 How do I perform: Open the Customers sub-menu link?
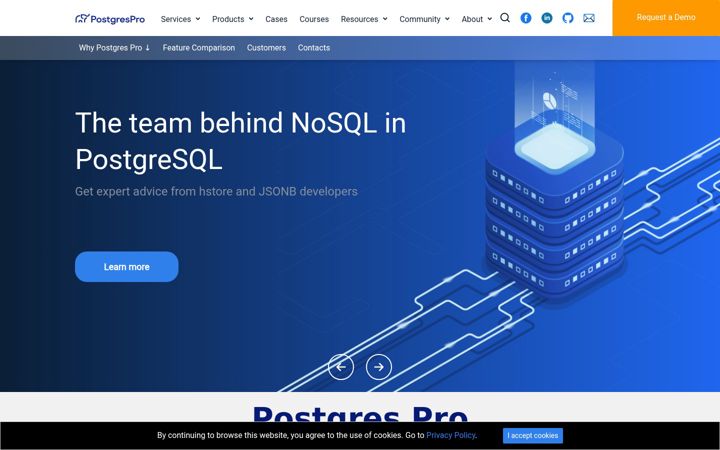tap(266, 48)
